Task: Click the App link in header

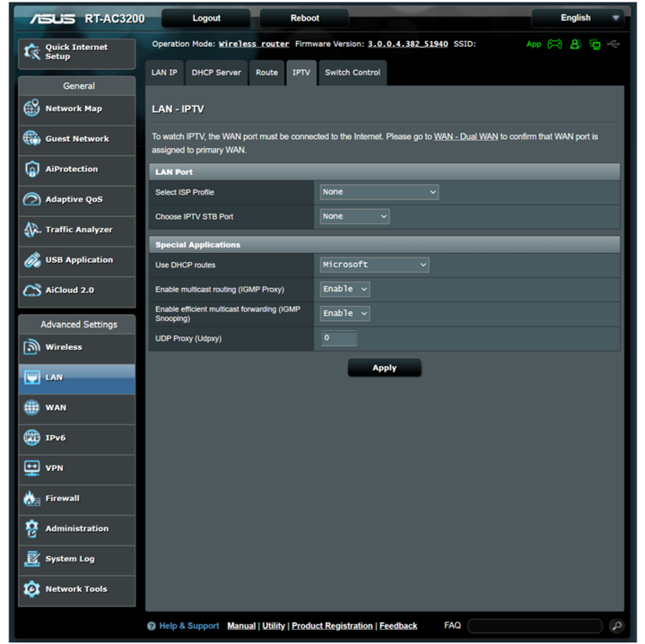Action: (534, 45)
